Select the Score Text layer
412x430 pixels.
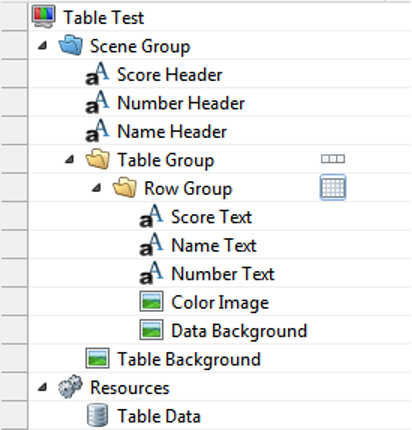click(211, 217)
